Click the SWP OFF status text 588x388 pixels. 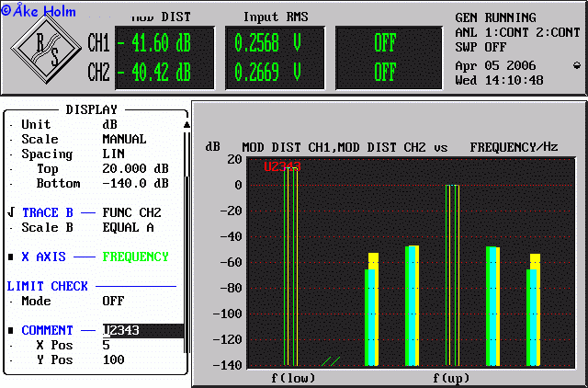[x=481, y=47]
